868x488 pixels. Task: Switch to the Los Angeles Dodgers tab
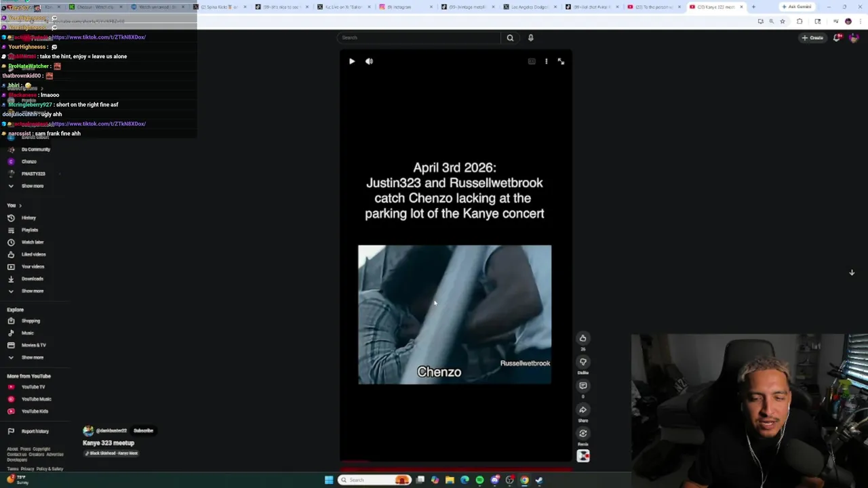[532, 7]
